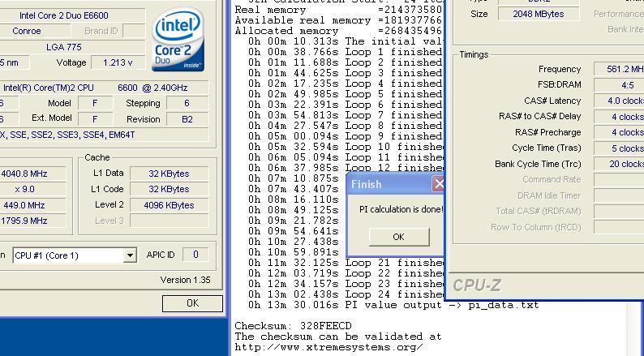Viewport: 644px width, 356px height.
Task: Click the empty Level 3 cache field
Action: click(170, 221)
